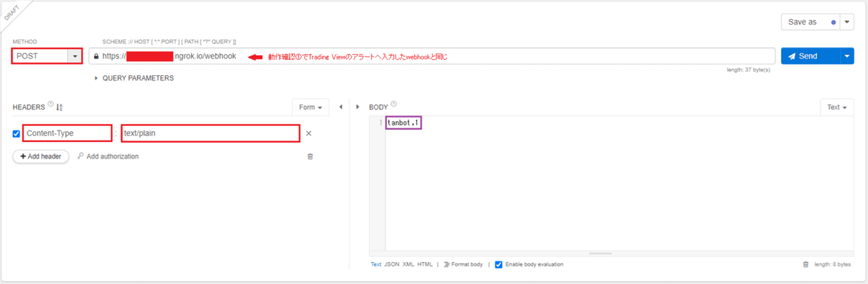Screen dimensions: 868x284
Task: Collapse headers panel with left arrow
Action: pos(340,107)
